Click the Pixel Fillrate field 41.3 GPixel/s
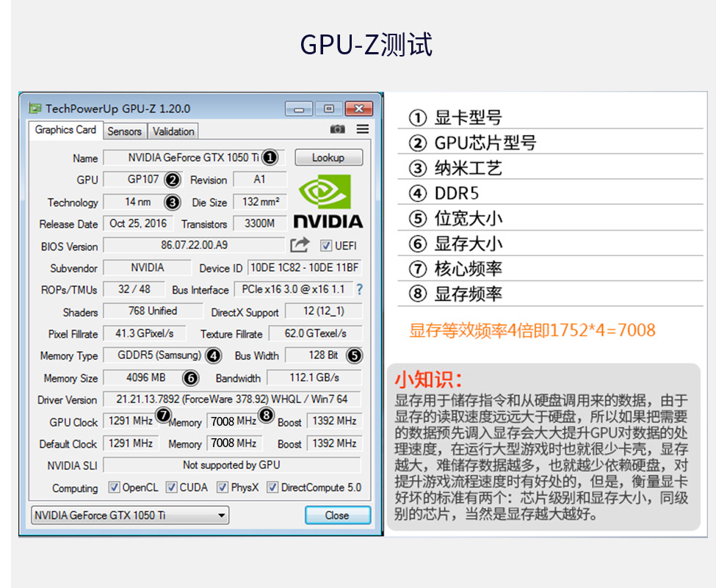 145,333
